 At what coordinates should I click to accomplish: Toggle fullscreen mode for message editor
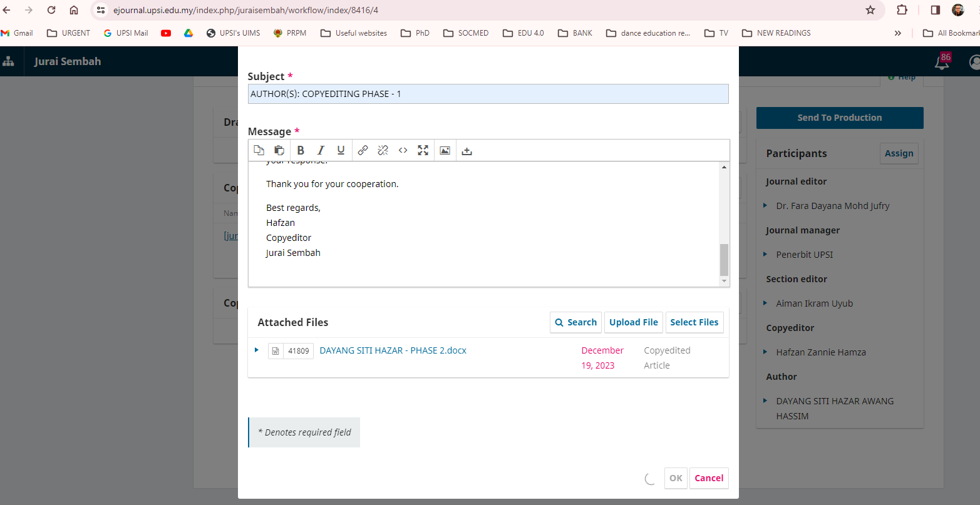coord(423,150)
